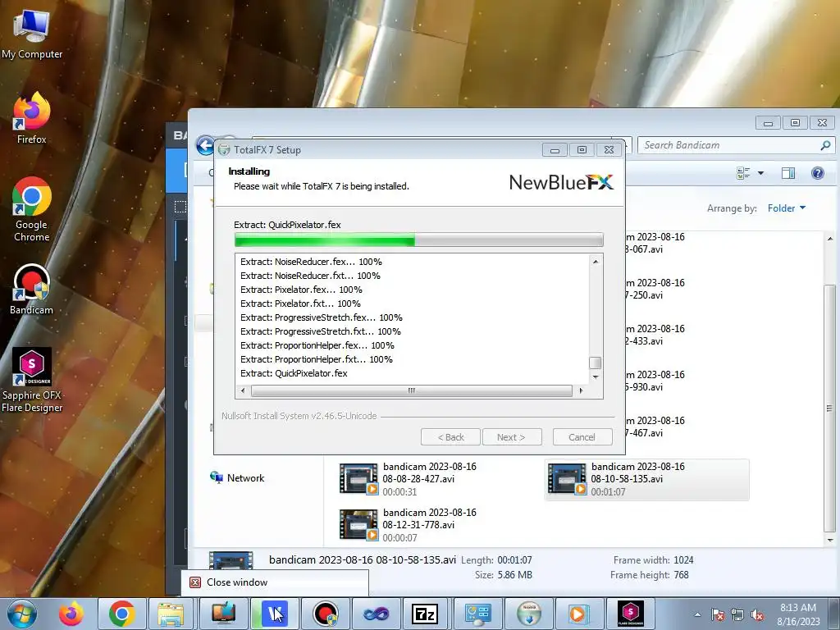Click Next button in TotalFX Setup
The height and width of the screenshot is (630, 840).
tap(512, 437)
